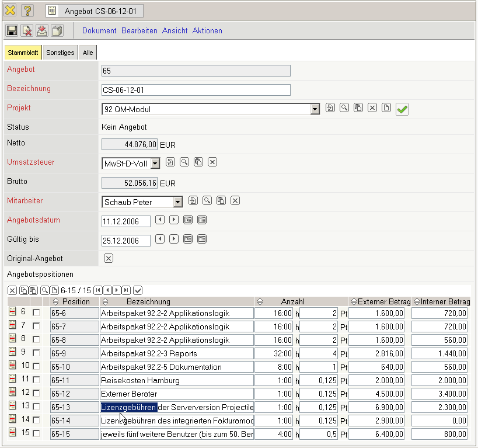478x448 pixels.
Task: Click the green checkmark next to Projekt
Action: (402, 109)
